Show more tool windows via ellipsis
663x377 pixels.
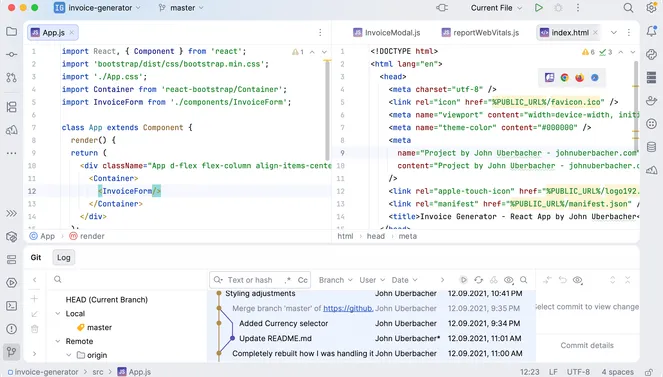(11, 153)
